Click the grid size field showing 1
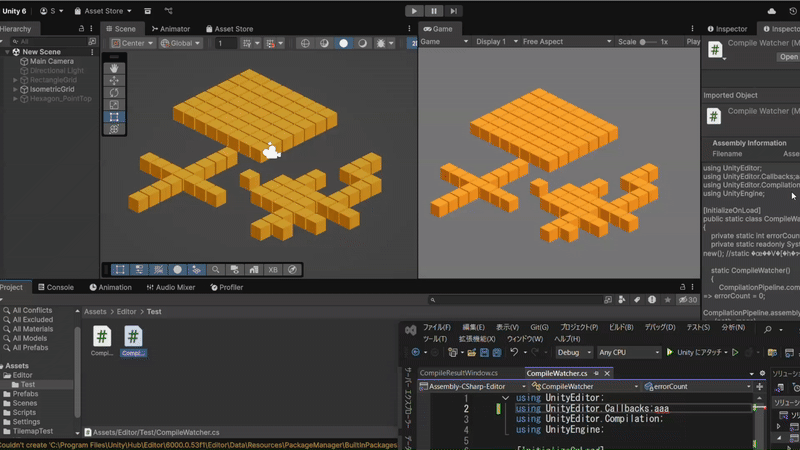The width and height of the screenshot is (800, 450). [225, 43]
